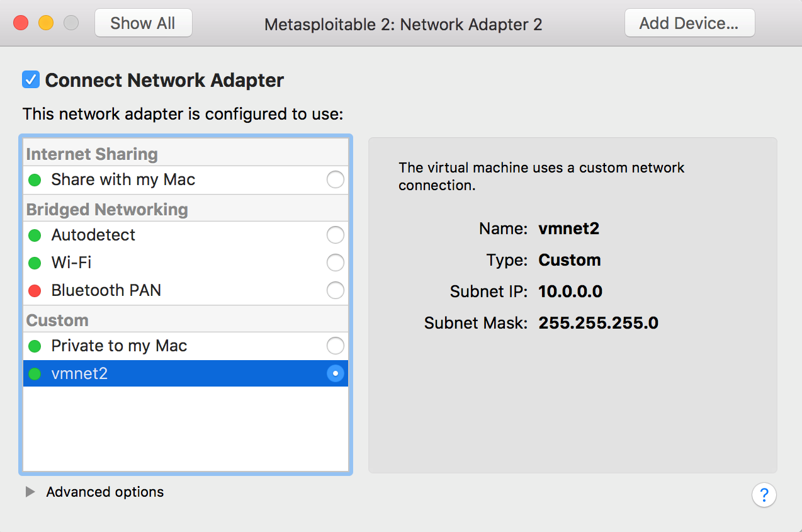This screenshot has height=532, width=802.
Task: Click the green status dot beside Private to my Mac
Action: tap(35, 346)
